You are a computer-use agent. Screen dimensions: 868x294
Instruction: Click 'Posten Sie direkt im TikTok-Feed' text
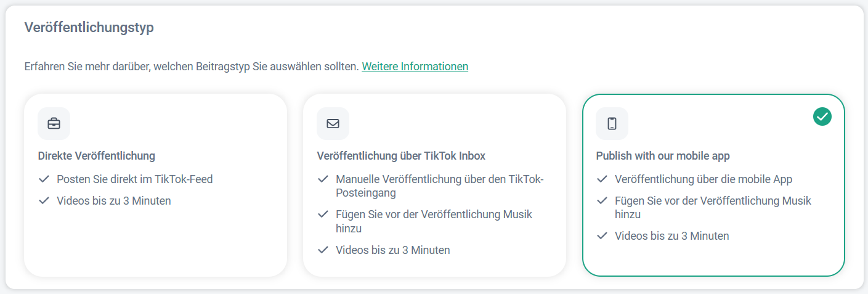point(134,179)
